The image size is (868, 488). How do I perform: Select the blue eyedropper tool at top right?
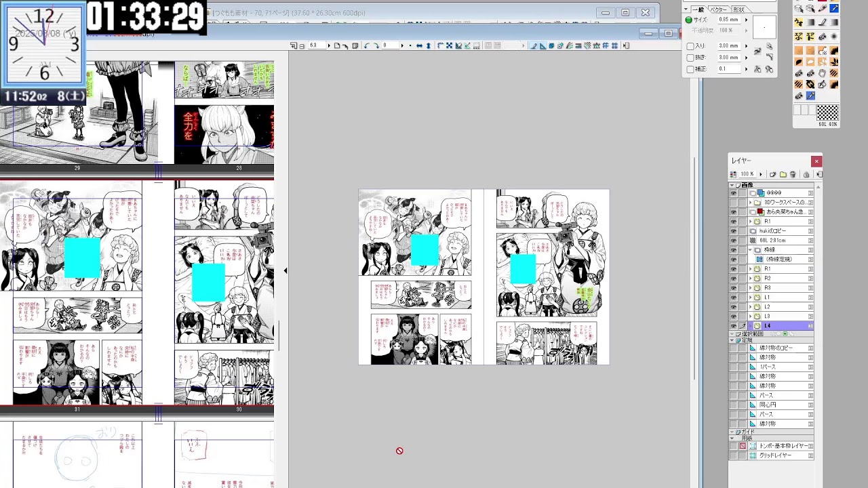833,9
